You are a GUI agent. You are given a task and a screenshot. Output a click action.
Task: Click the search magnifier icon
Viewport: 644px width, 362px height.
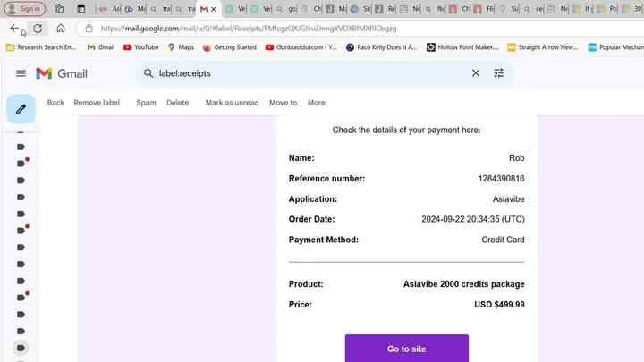click(x=148, y=73)
